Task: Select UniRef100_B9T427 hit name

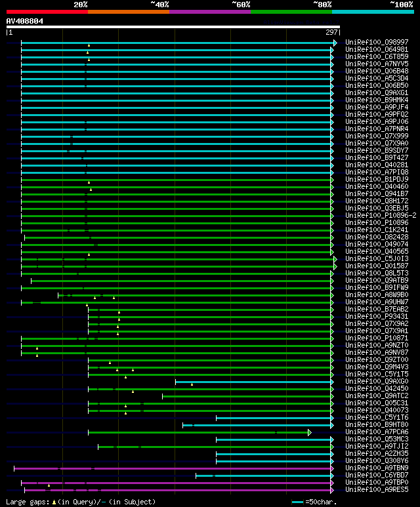Action: [x=377, y=158]
